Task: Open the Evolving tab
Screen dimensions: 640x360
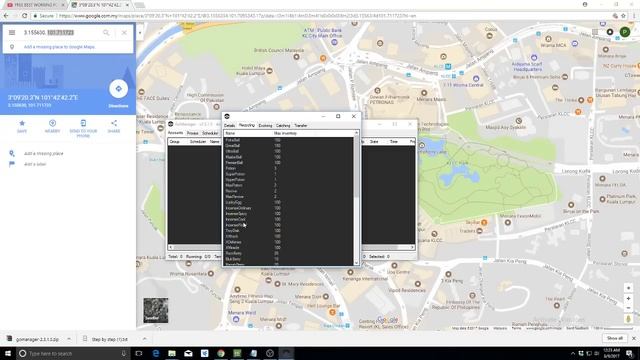Action: [x=265, y=126]
